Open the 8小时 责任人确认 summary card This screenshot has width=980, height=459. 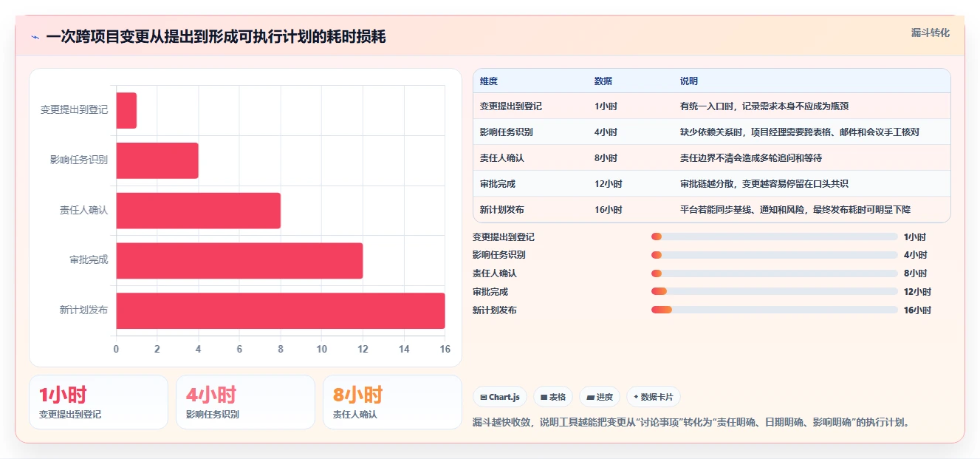tap(392, 402)
